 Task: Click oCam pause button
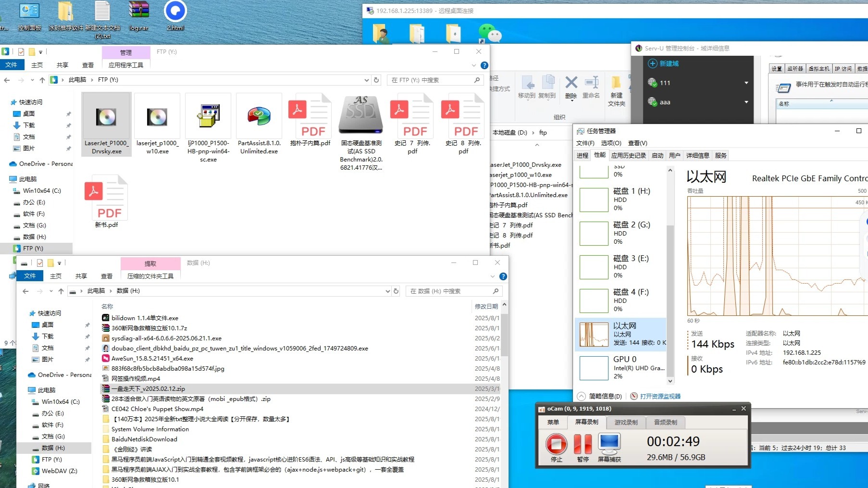click(x=583, y=444)
